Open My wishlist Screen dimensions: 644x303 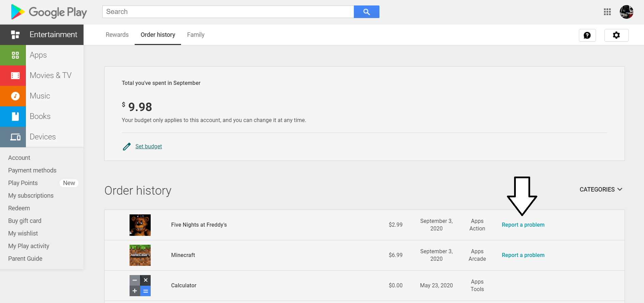[23, 233]
